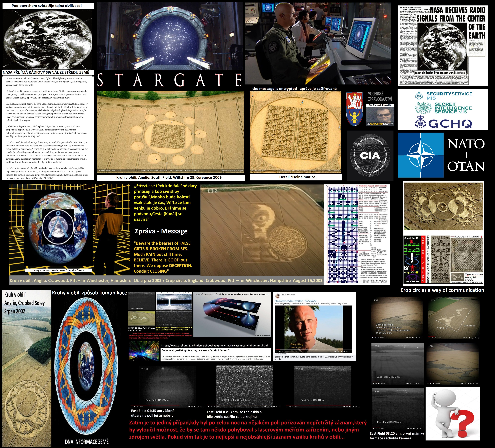Click the Vojenské zpravodajství coat of arms

point(354,109)
